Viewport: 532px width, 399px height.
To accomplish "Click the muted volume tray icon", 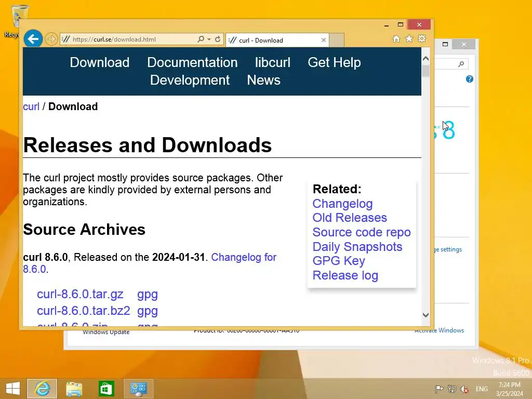I will (x=464, y=389).
